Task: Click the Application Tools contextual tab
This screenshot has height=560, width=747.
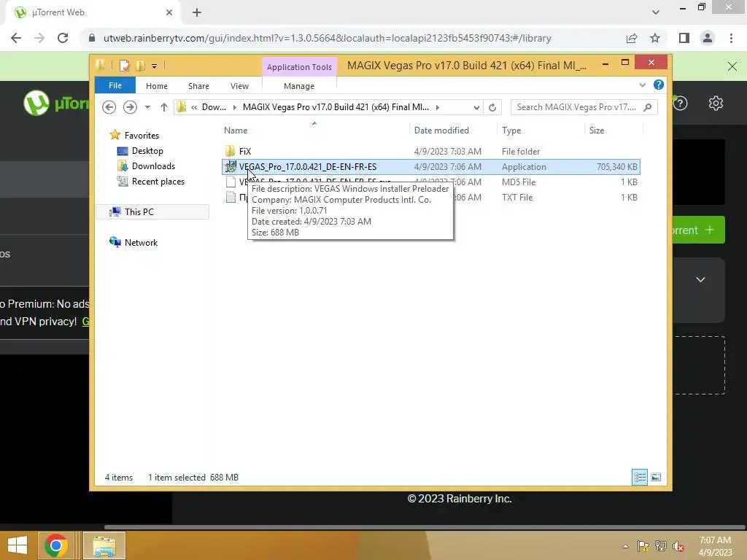Action: 298,66
